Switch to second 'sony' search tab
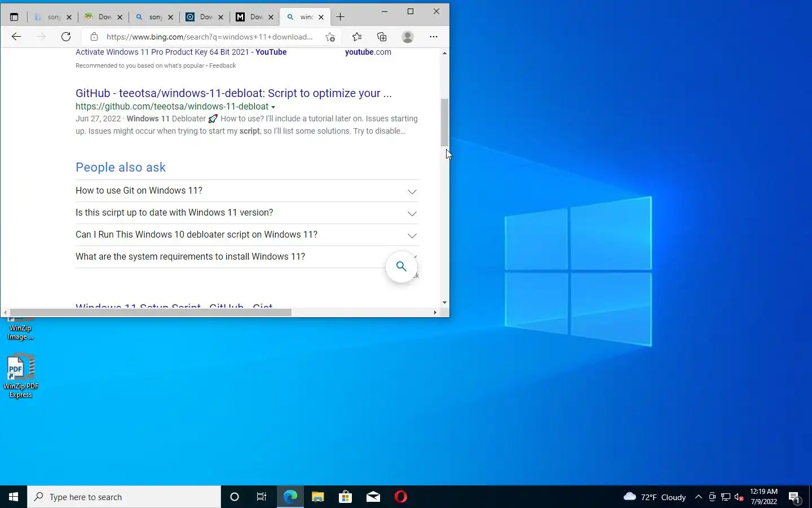812x508 pixels. 149,17
